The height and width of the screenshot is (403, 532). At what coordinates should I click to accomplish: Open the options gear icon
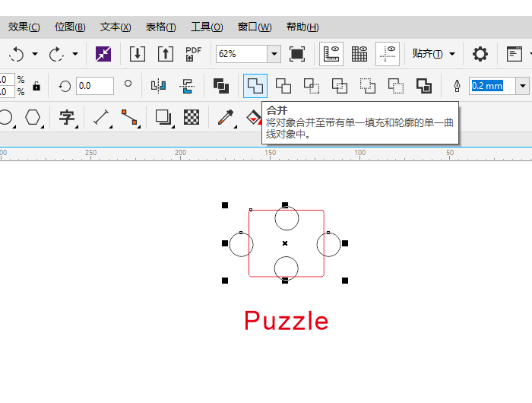click(480, 54)
